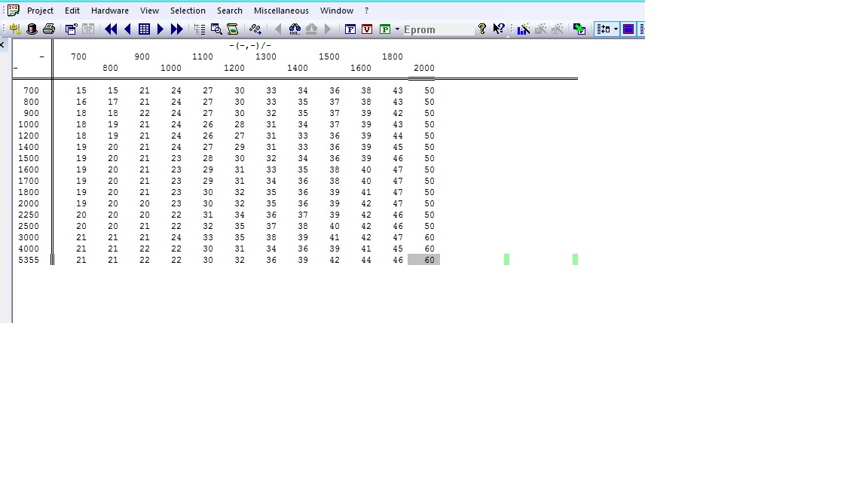The width and height of the screenshot is (868, 488).
Task: Click the cascading windows toolbar icon
Action: point(71,29)
